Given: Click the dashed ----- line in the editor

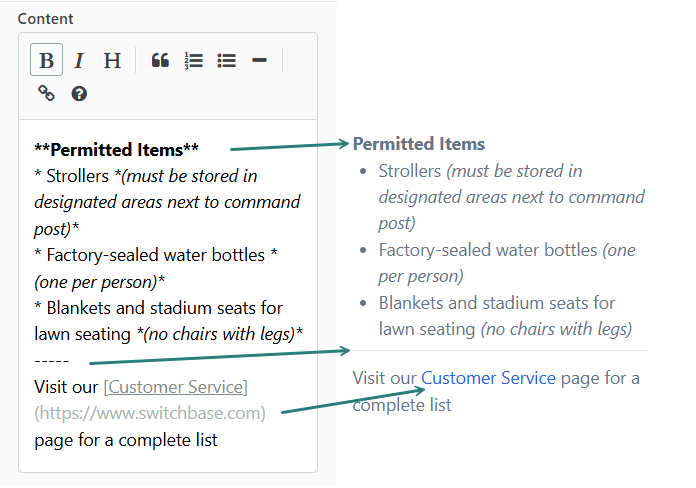Looking at the screenshot, I should [52, 360].
